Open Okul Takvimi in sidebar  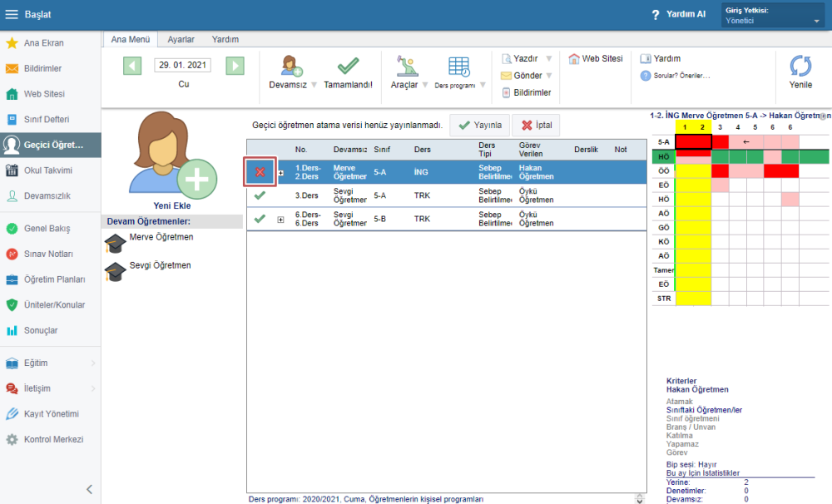(x=48, y=170)
